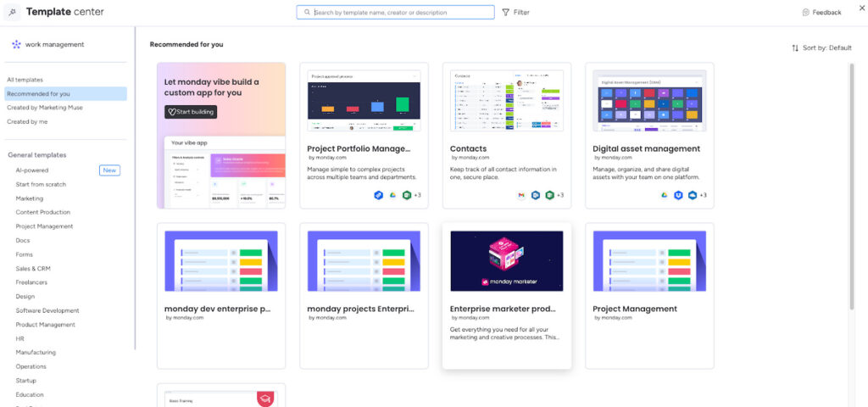Screen dimensions: 868x407
Task: Click the template list vertical scrollbar
Action: coord(851,187)
